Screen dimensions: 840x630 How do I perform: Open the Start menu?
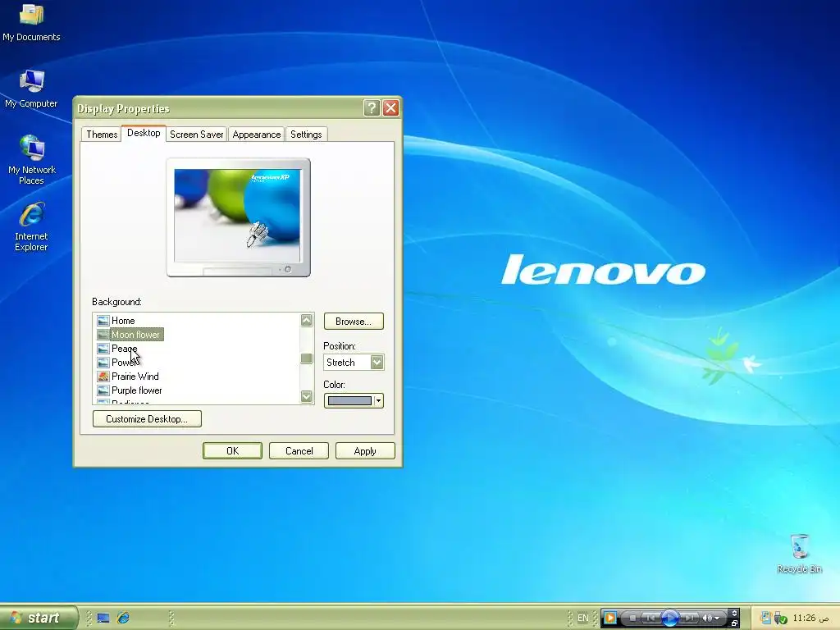[39, 618]
